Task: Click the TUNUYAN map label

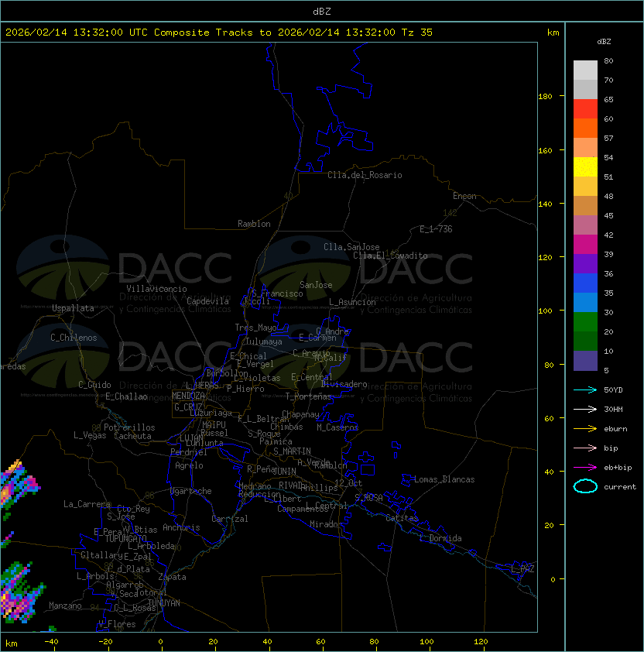Action: (x=164, y=603)
